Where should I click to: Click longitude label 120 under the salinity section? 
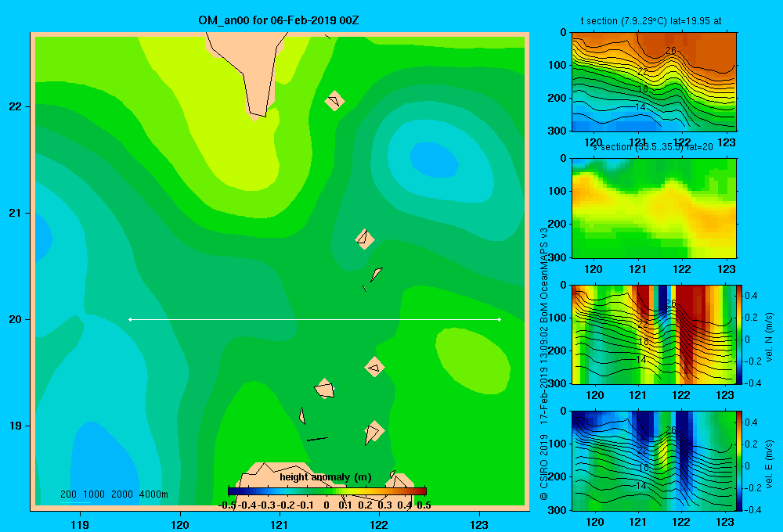pyautogui.click(x=594, y=269)
